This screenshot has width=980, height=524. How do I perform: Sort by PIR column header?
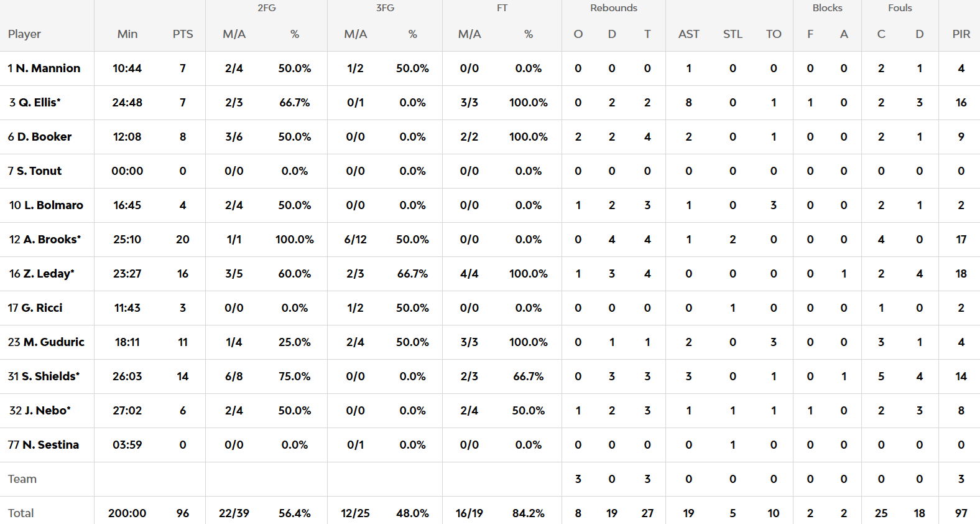[961, 34]
